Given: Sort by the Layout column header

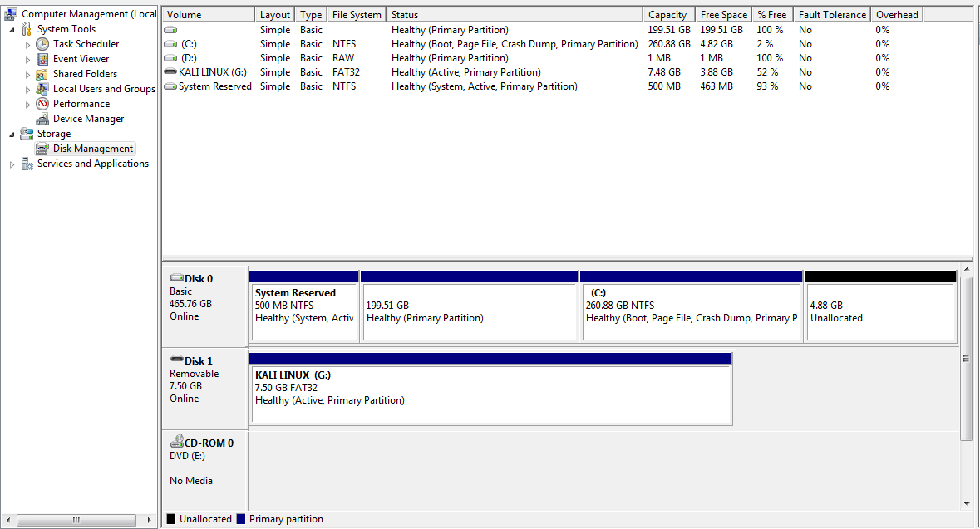Looking at the screenshot, I should click(x=275, y=14).
